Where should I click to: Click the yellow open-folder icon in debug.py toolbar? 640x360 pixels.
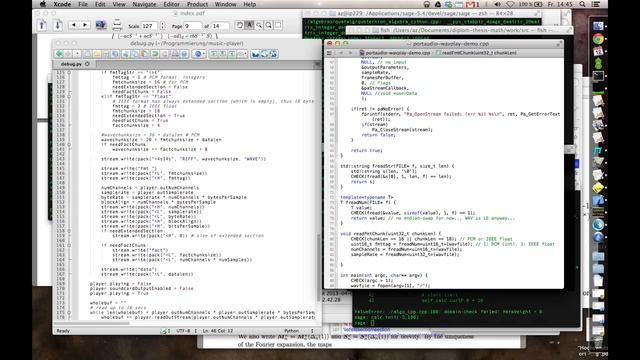(x=97, y=54)
